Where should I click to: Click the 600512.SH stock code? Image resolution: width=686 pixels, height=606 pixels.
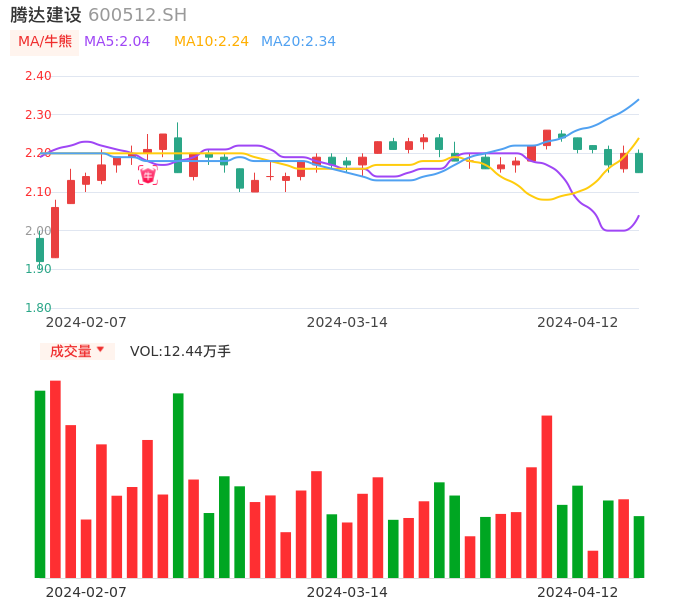click(x=137, y=15)
